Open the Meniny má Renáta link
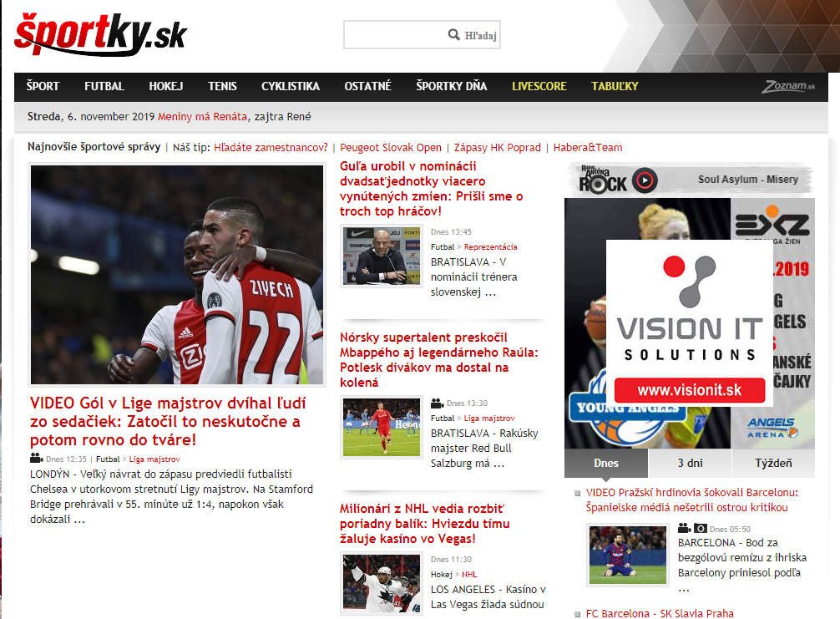Screen dimensions: 840x619 point(203,116)
